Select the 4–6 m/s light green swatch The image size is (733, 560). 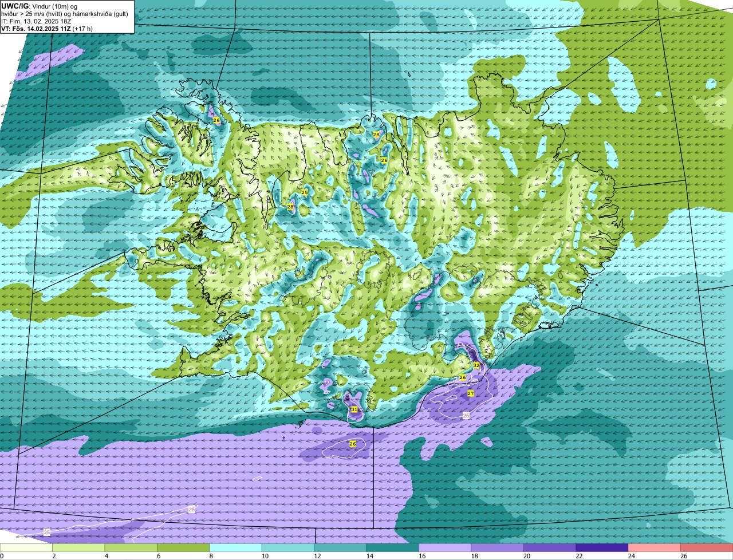coord(131,547)
